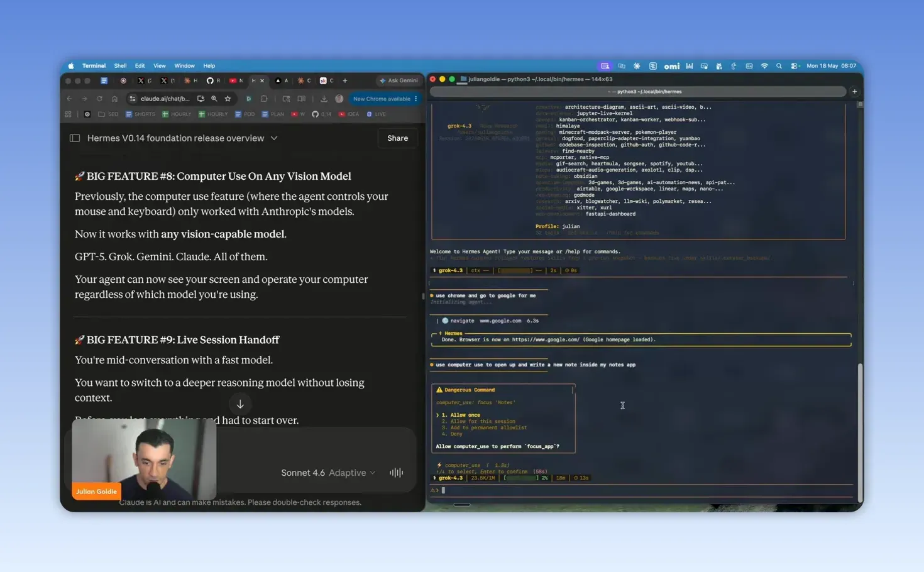Open the Apple menu

[x=71, y=65]
